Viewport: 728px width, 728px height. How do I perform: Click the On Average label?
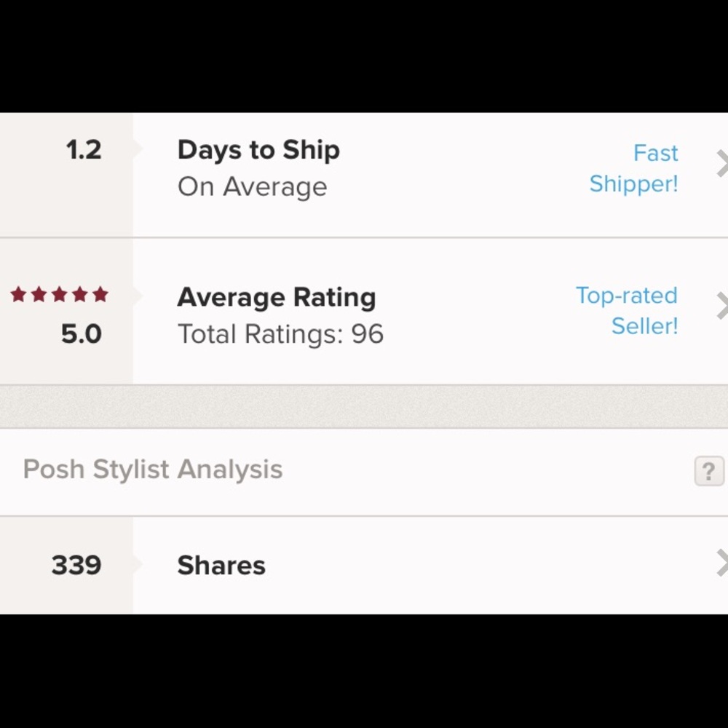click(252, 186)
